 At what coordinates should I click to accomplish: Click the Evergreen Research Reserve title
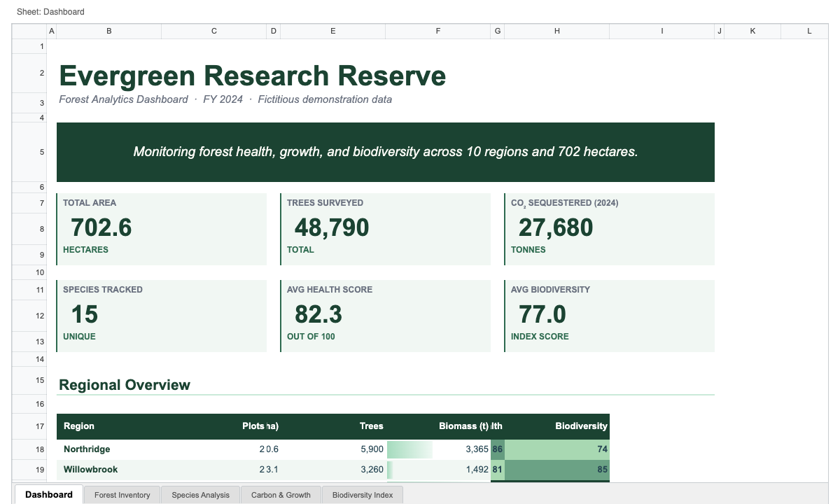[x=252, y=76]
